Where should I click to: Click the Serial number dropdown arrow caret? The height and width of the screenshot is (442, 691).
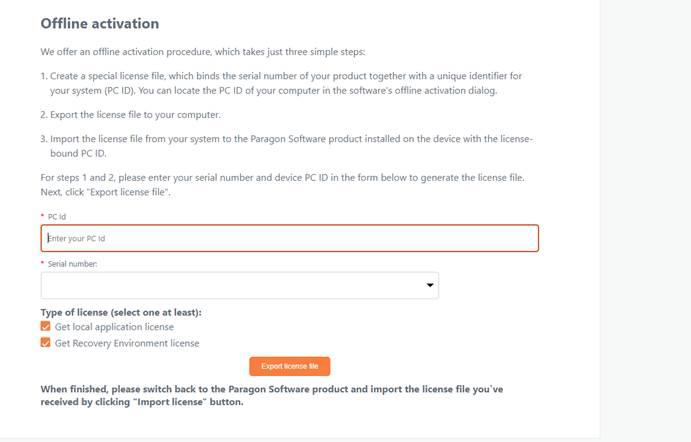[x=430, y=285]
